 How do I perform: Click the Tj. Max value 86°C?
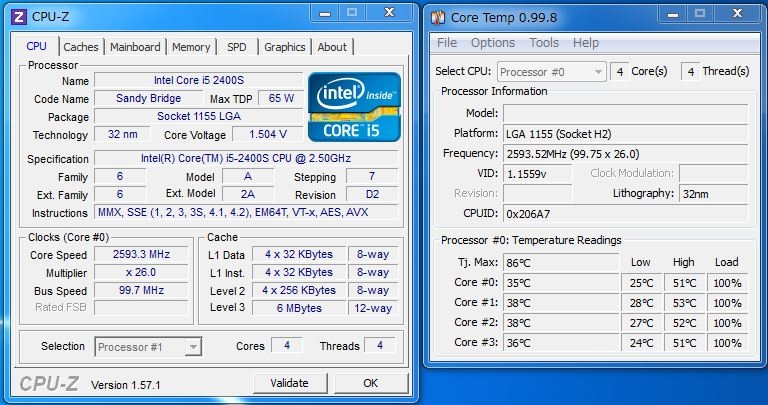(x=561, y=263)
